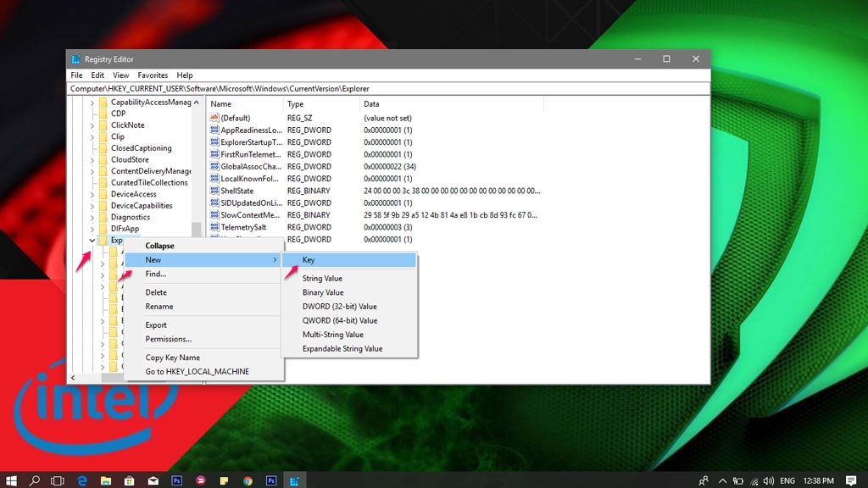Click the ExplorerStartupT... value icon
This screenshot has width=868, height=488.
(214, 141)
